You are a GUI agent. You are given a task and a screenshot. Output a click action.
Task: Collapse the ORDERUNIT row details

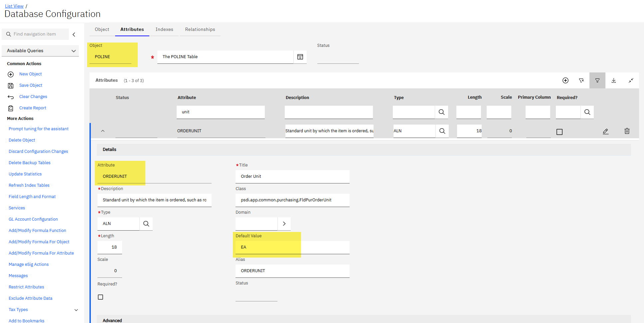pyautogui.click(x=103, y=131)
